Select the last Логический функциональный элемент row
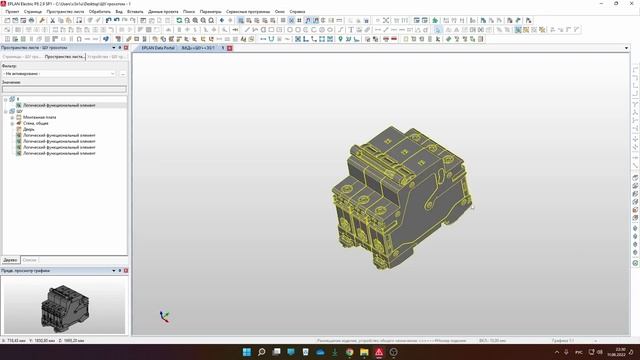Screen dimensions: 640x360 tap(59, 153)
